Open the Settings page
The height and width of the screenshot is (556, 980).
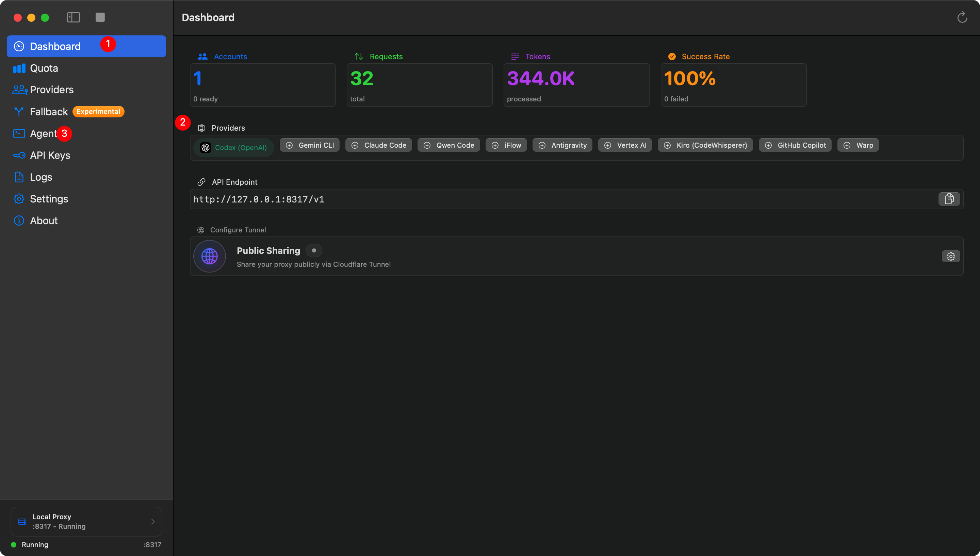[49, 199]
